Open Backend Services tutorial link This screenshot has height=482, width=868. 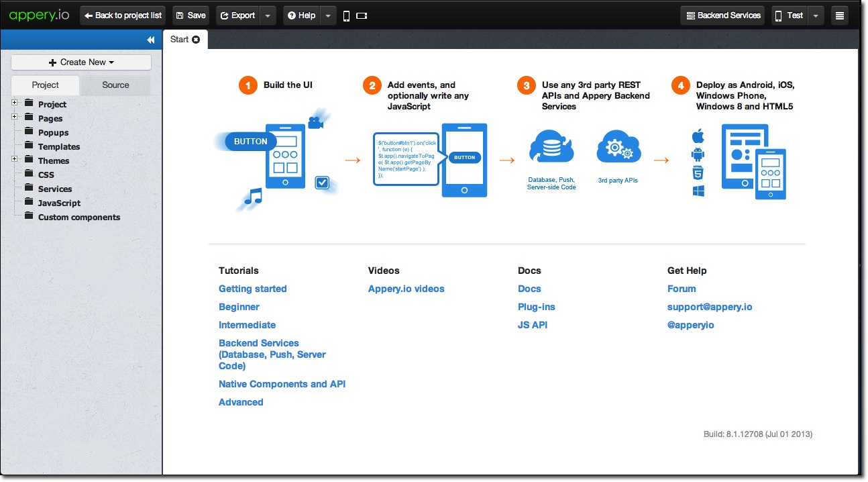coord(272,354)
